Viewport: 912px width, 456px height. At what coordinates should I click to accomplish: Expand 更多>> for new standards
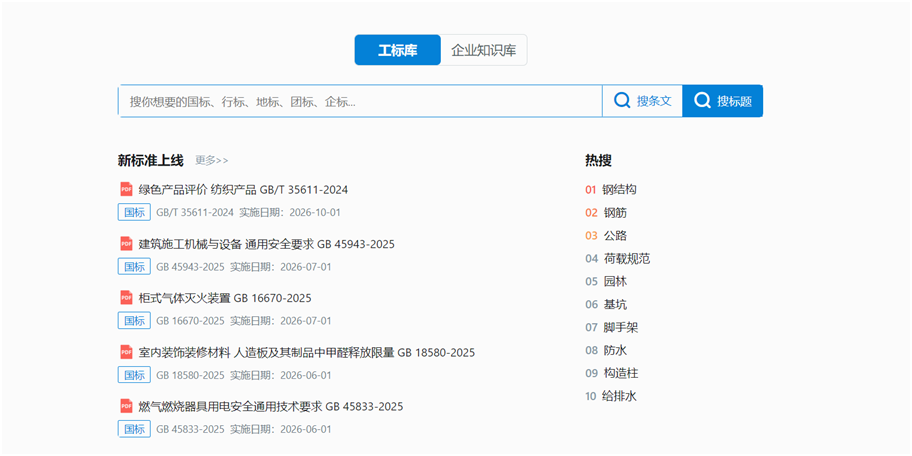click(212, 160)
